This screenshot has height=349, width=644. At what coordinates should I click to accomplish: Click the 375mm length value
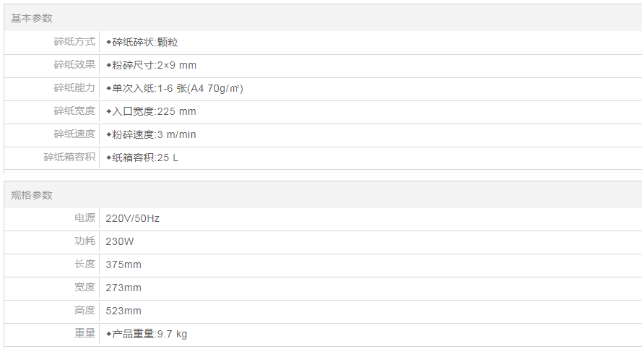[x=123, y=264]
